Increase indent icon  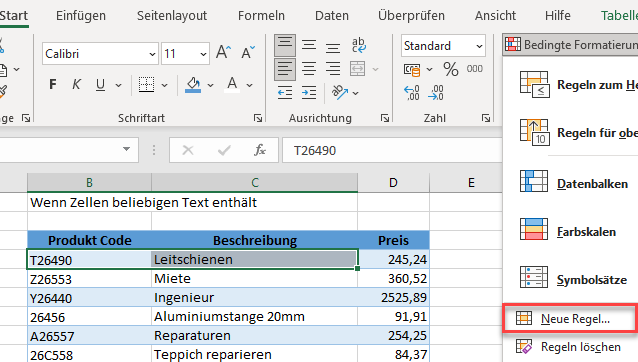tap(309, 93)
